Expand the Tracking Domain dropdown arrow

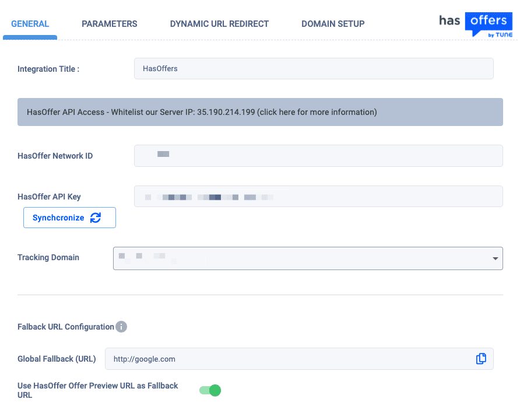click(495, 258)
